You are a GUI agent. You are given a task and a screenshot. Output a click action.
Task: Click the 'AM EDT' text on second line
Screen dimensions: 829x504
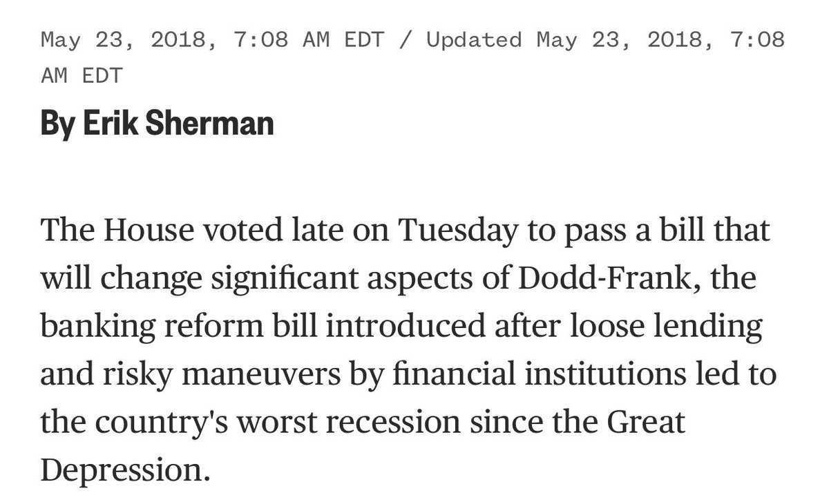click(82, 76)
